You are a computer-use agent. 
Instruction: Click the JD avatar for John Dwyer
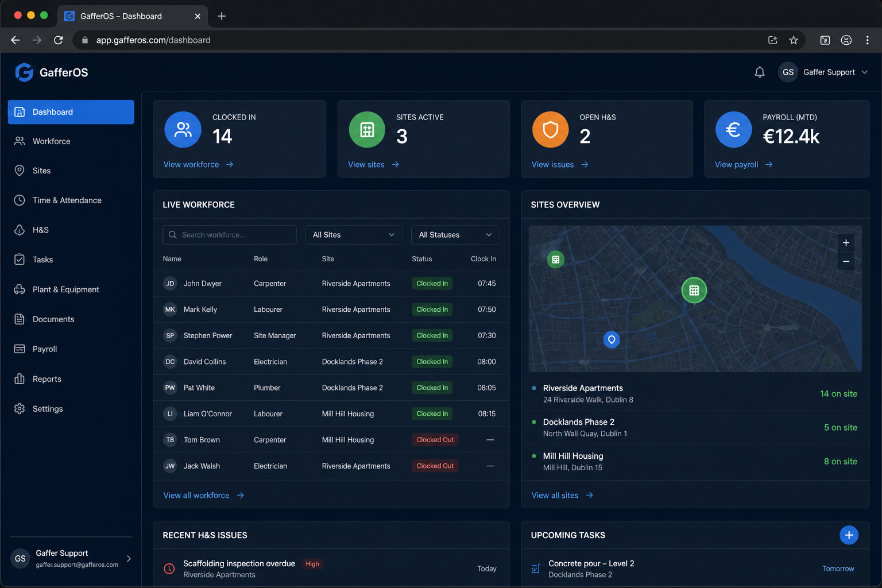(x=170, y=284)
